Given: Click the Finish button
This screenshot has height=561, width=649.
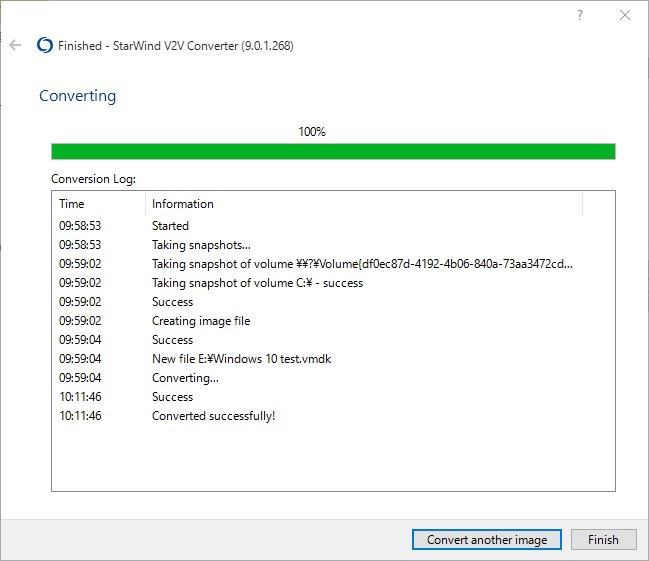Looking at the screenshot, I should point(603,539).
